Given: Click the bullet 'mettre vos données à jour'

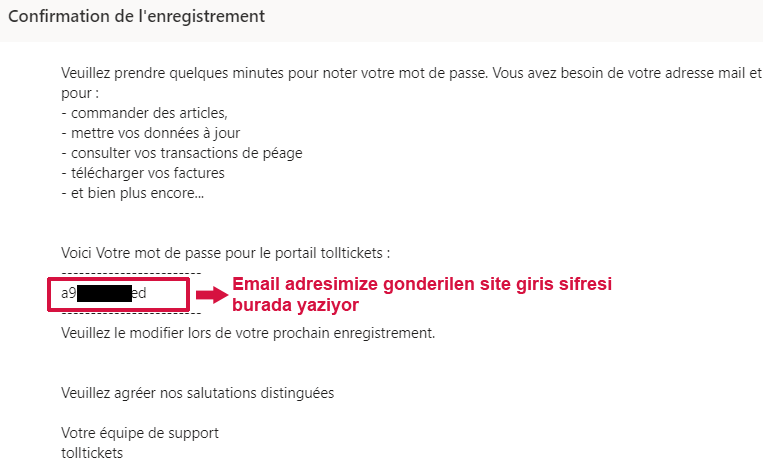Looking at the screenshot, I should tap(151, 133).
